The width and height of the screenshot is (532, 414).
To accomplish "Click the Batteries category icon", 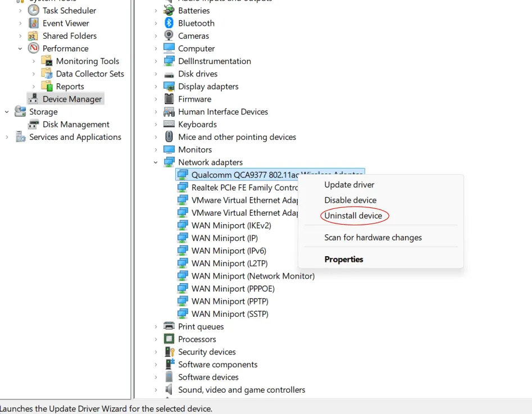I will (x=169, y=10).
